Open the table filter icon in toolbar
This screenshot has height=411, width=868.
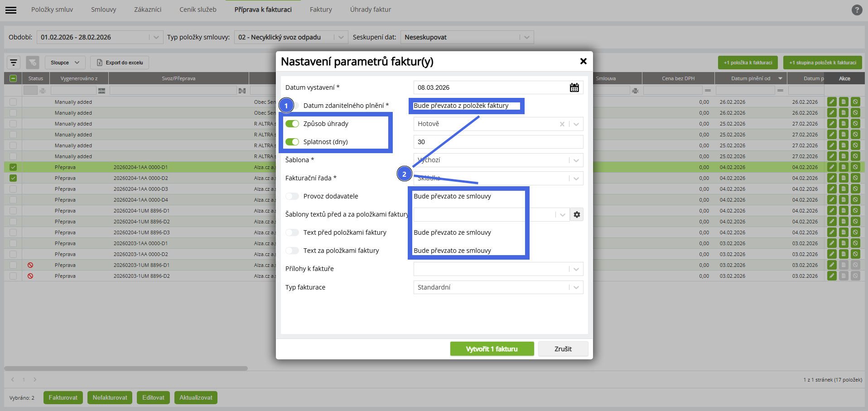point(14,63)
